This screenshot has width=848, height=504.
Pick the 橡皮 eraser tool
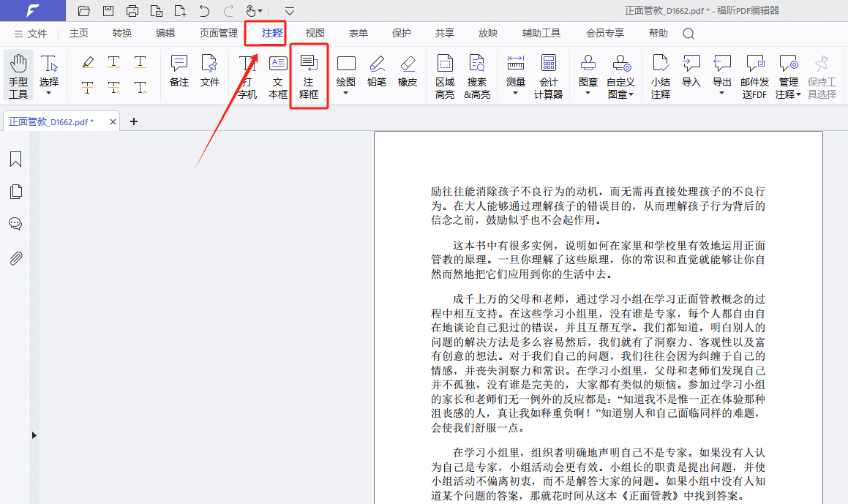[x=408, y=72]
